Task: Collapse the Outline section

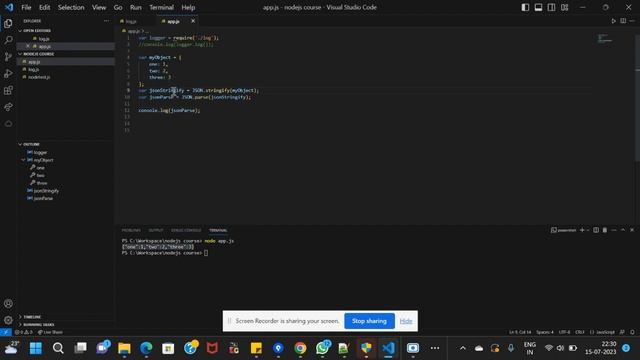Action: click(31, 144)
